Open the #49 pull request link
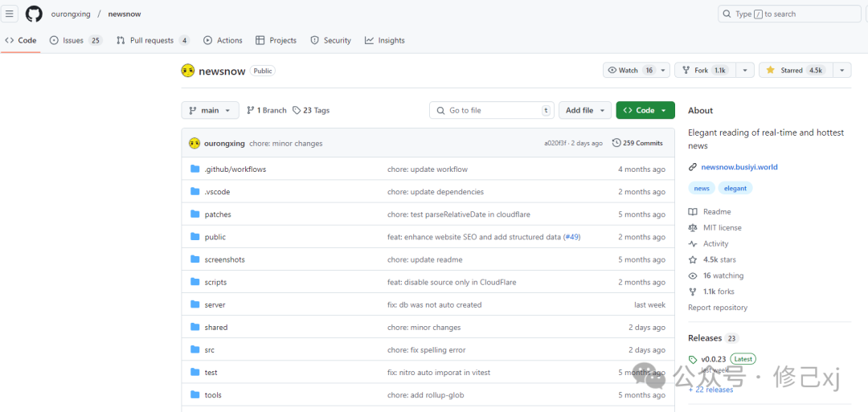Screen dimensions: 868x412 572,237
